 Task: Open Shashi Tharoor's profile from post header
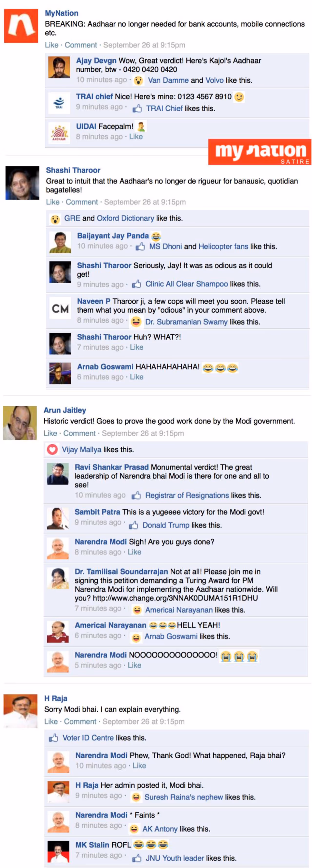[x=73, y=170]
